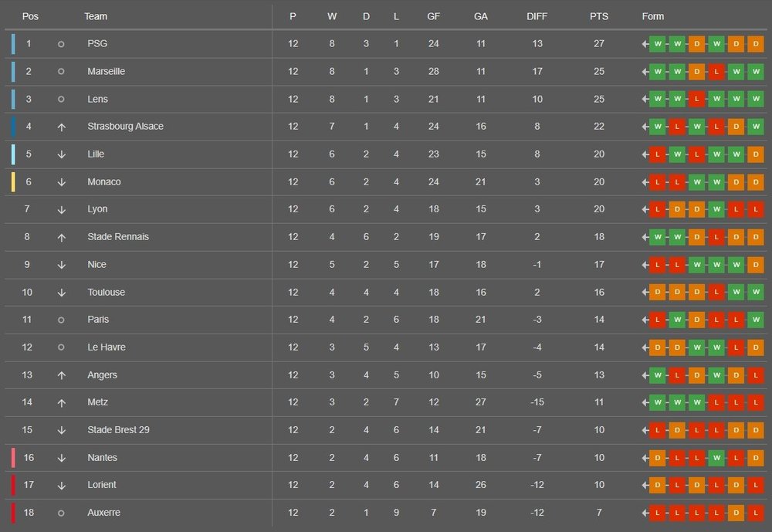Sort table by the PTS column header

click(x=599, y=16)
